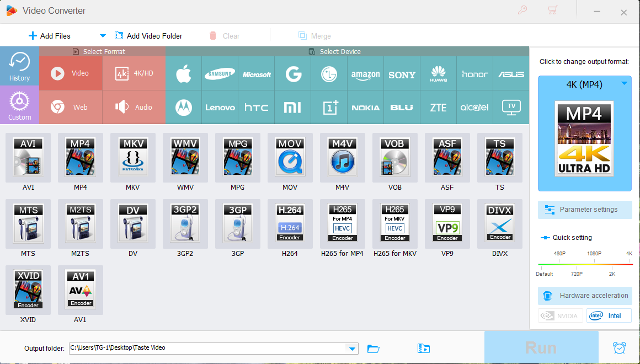Open the registration key icon

point(522,10)
